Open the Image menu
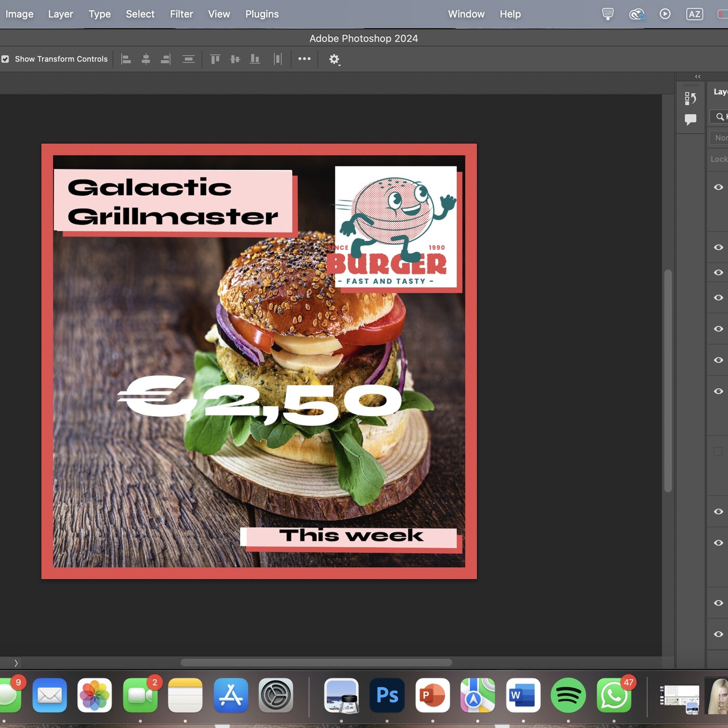The width and height of the screenshot is (728, 728). click(x=20, y=14)
